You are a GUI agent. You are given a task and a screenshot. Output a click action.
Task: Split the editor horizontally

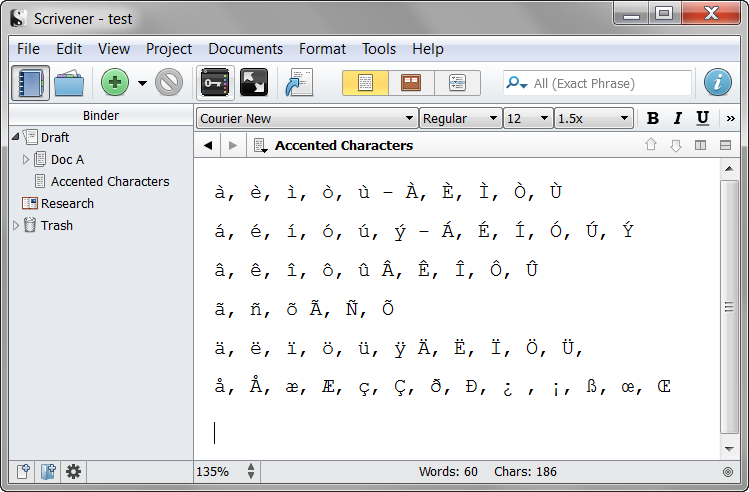pos(725,145)
